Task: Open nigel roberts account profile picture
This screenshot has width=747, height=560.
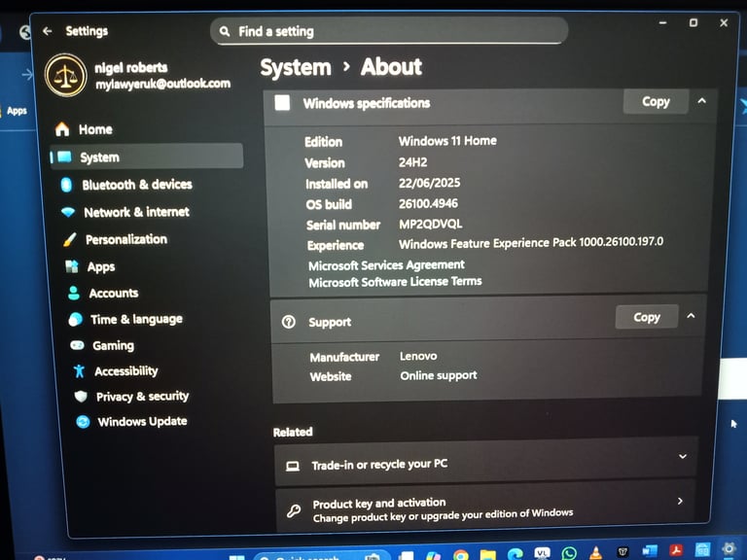Action: coord(66,75)
